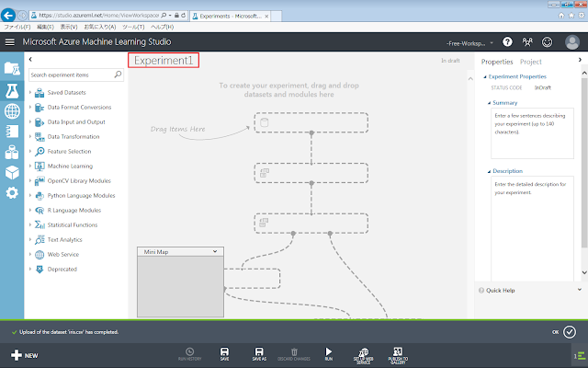
Task: Collapse the Experiment Properties section
Action: pyautogui.click(x=485, y=76)
